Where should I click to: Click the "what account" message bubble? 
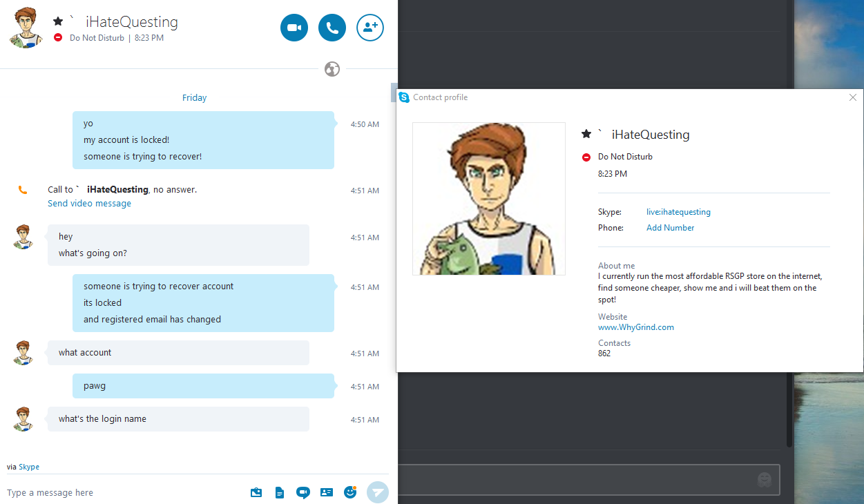coord(178,353)
